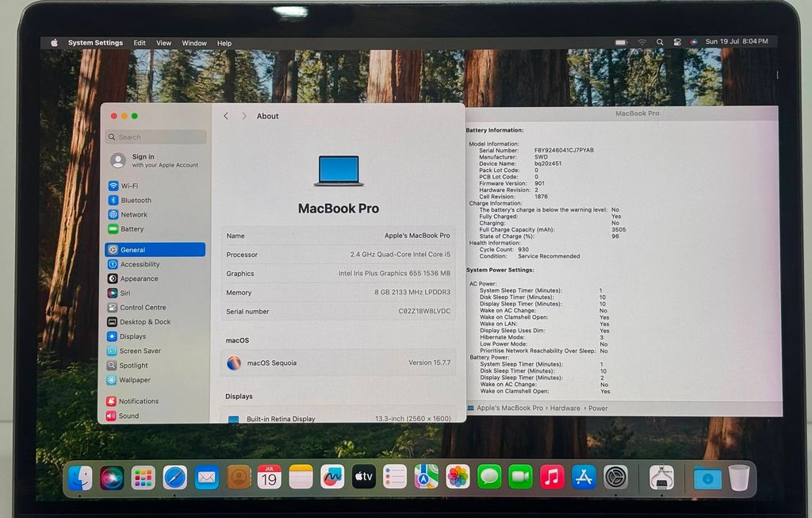Click the Name row showing Apple's MacBook Pro
The height and width of the screenshot is (518, 812).
[338, 236]
